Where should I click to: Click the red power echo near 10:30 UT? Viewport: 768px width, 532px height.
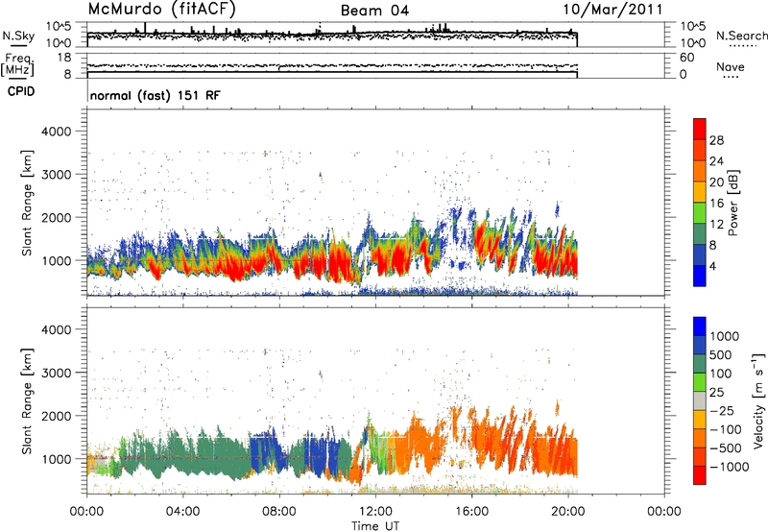(x=338, y=262)
